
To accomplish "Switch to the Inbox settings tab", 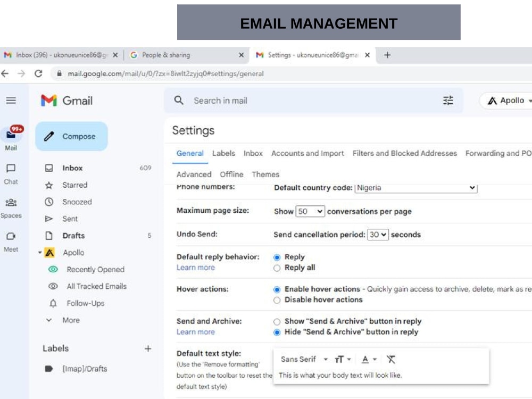I will [x=253, y=153].
